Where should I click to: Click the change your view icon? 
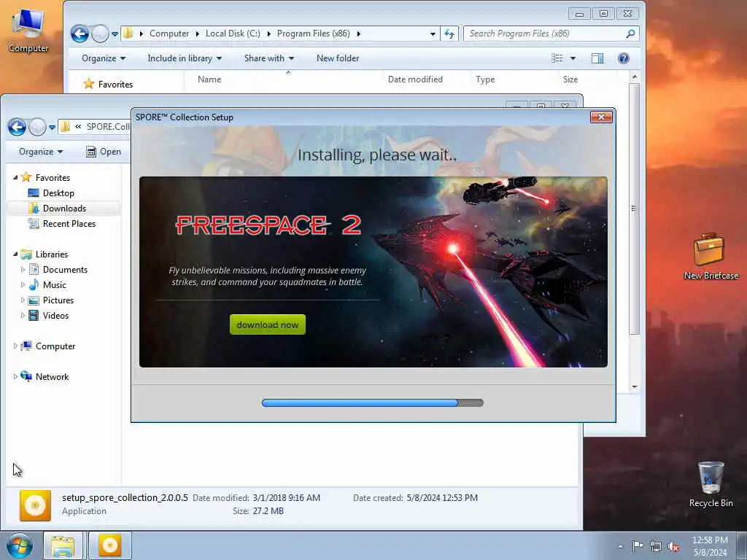tap(557, 58)
